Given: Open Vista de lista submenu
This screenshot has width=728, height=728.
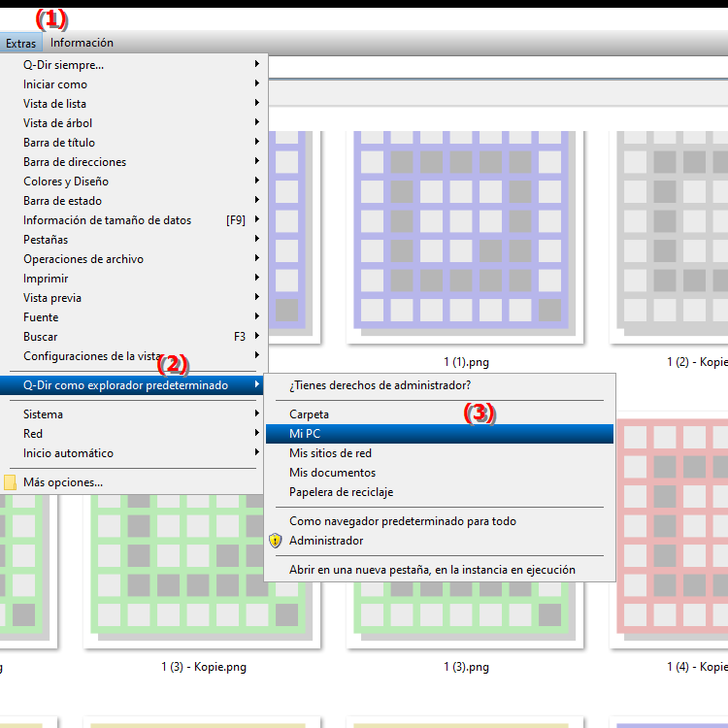Looking at the screenshot, I should (133, 104).
